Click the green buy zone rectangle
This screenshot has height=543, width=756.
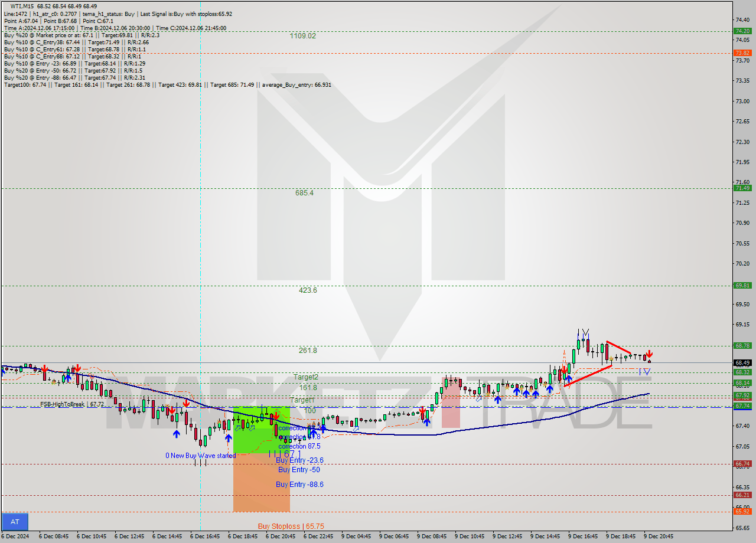[261, 430]
